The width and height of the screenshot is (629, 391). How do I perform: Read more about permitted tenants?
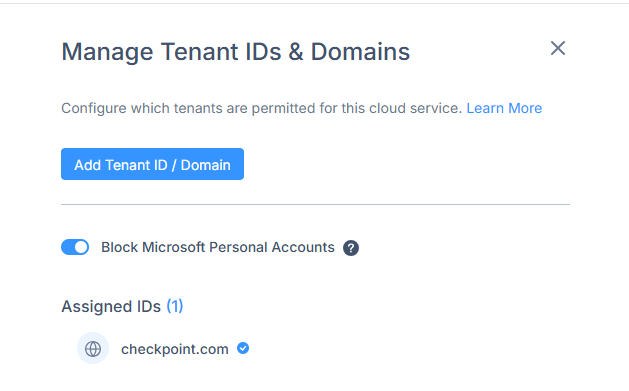click(504, 108)
